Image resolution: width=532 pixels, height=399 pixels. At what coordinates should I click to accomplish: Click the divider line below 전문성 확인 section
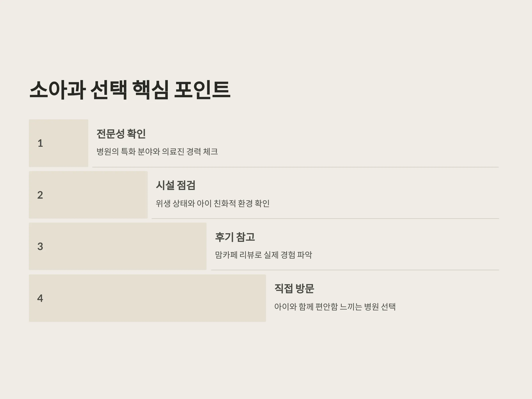(x=295, y=167)
